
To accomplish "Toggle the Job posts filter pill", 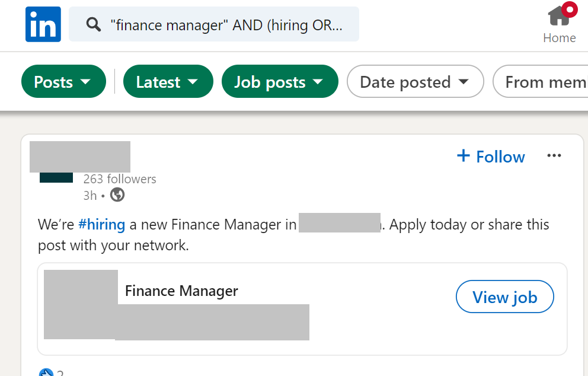I will pyautogui.click(x=279, y=81).
